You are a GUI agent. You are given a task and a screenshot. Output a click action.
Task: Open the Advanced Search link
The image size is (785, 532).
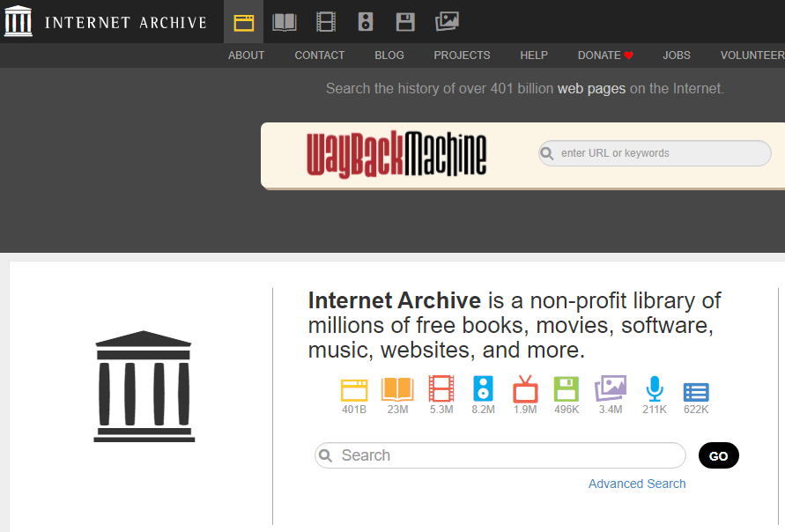tap(637, 484)
